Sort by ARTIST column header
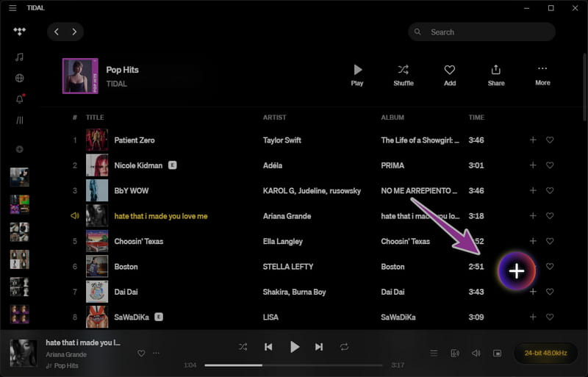Screen dimensions: 588x377 point(274,118)
